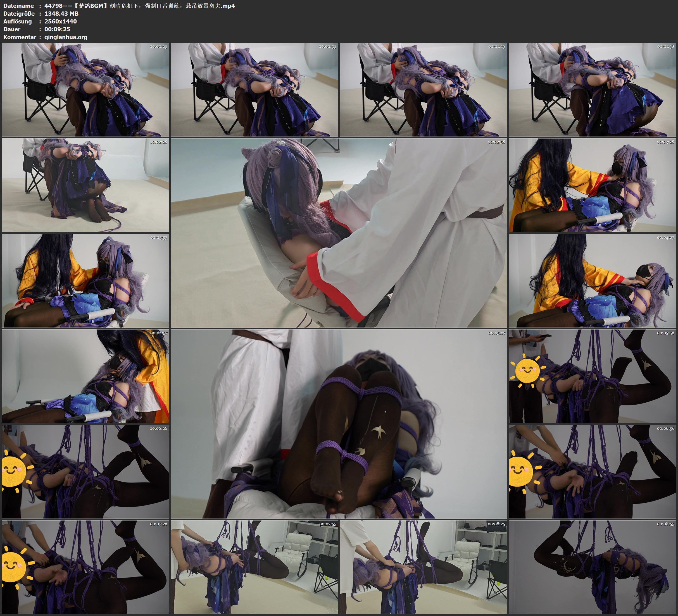Click the 2560x1440 resolution value
The image size is (678, 616).
click(61, 22)
